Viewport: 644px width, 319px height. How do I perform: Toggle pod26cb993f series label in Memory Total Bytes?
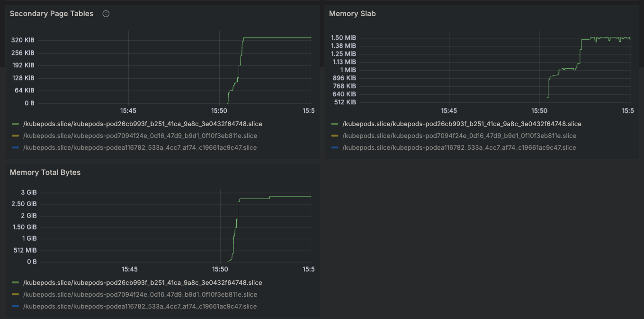[142, 283]
